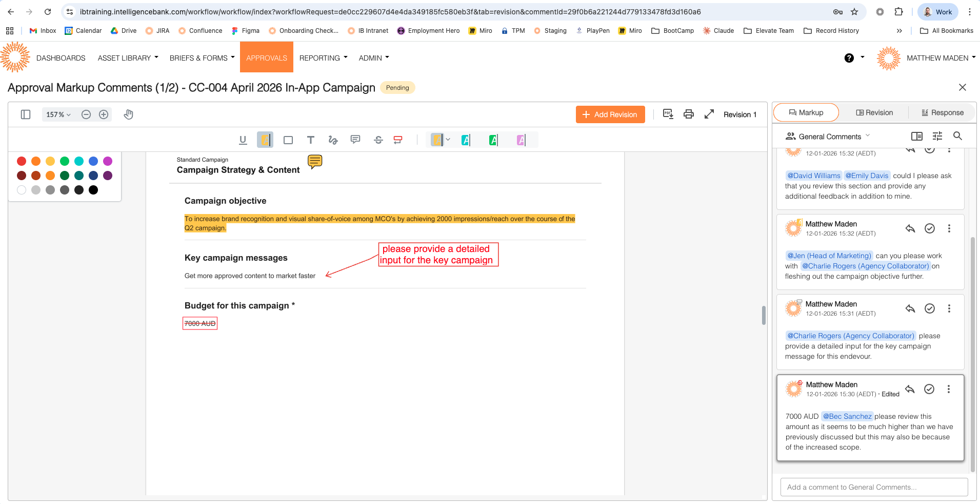The height and width of the screenshot is (504, 980).
Task: Select the strikethrough markup tool
Action: tap(378, 140)
